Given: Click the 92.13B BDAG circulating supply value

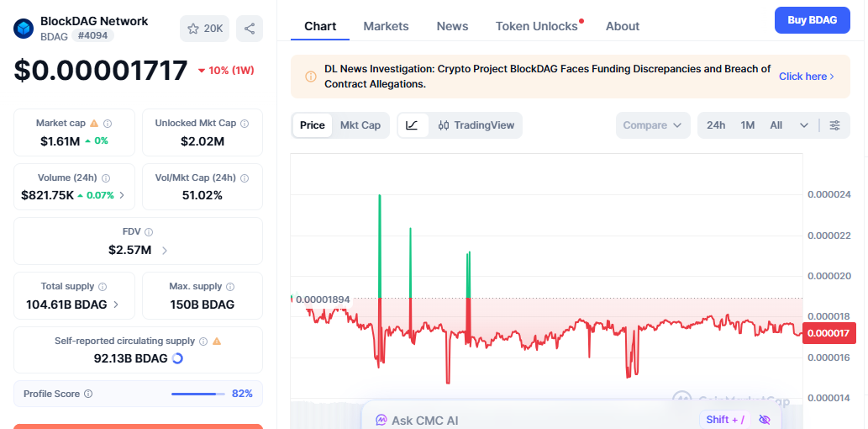Looking at the screenshot, I should click(130, 358).
